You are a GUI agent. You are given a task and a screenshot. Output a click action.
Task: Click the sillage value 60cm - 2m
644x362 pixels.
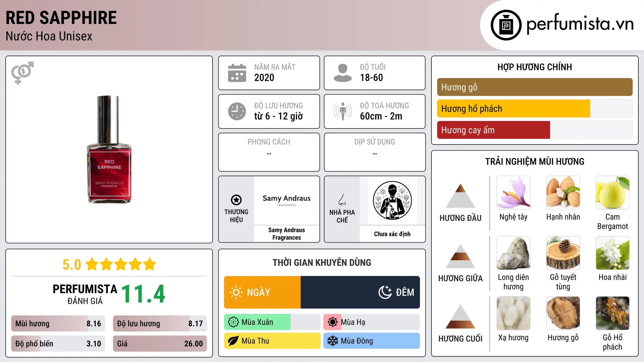pyautogui.click(x=381, y=116)
